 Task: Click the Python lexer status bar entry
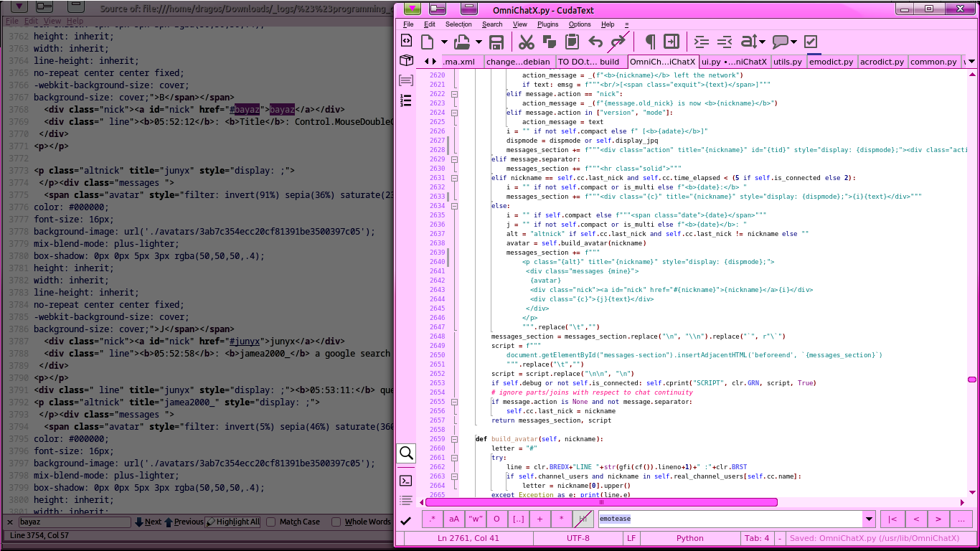pos(690,538)
